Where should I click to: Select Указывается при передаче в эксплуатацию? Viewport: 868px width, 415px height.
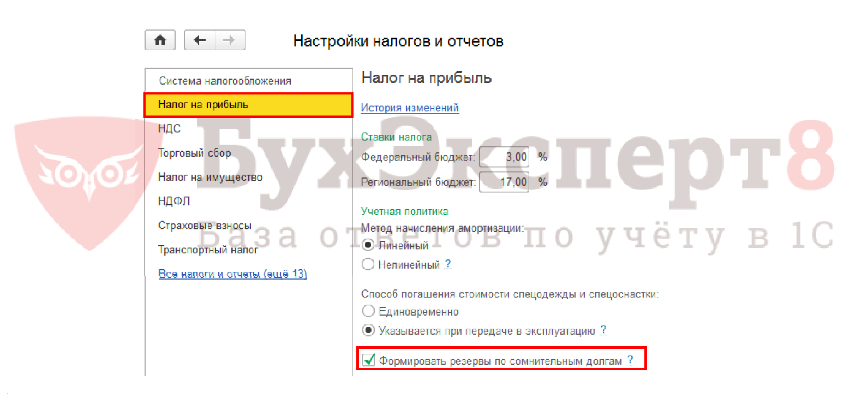pos(368,330)
